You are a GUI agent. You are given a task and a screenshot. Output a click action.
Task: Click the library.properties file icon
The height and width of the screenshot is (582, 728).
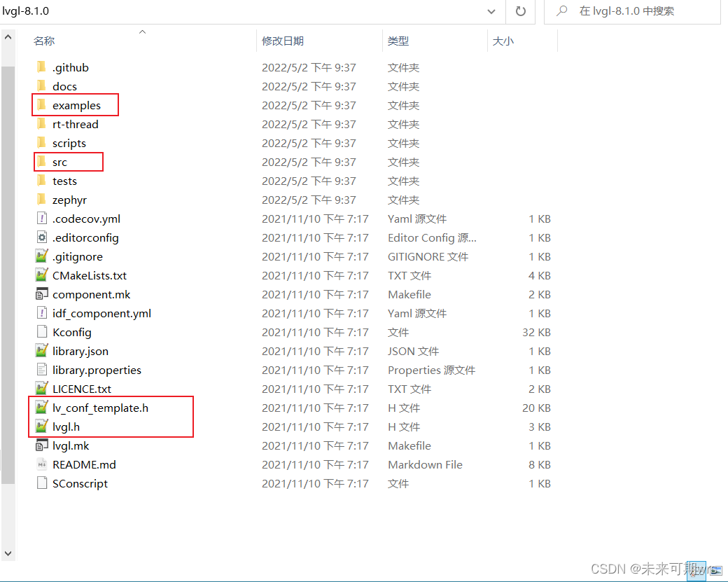pyautogui.click(x=42, y=370)
